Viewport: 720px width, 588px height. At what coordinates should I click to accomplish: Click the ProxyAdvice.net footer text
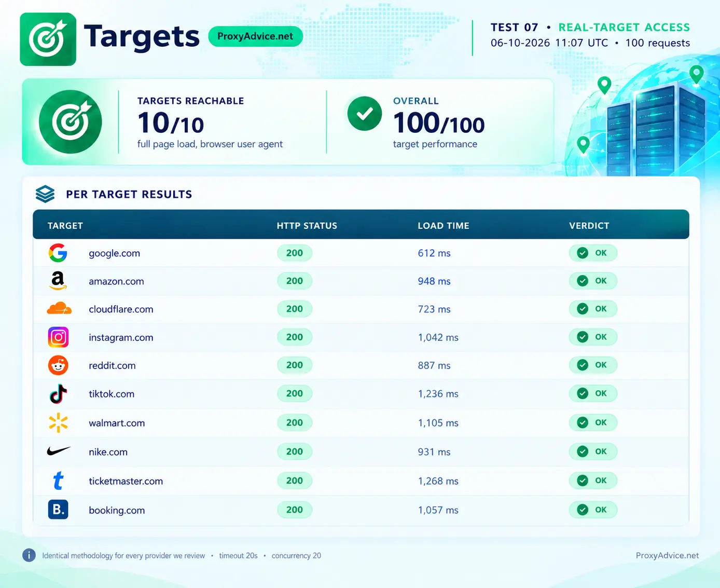(x=667, y=555)
